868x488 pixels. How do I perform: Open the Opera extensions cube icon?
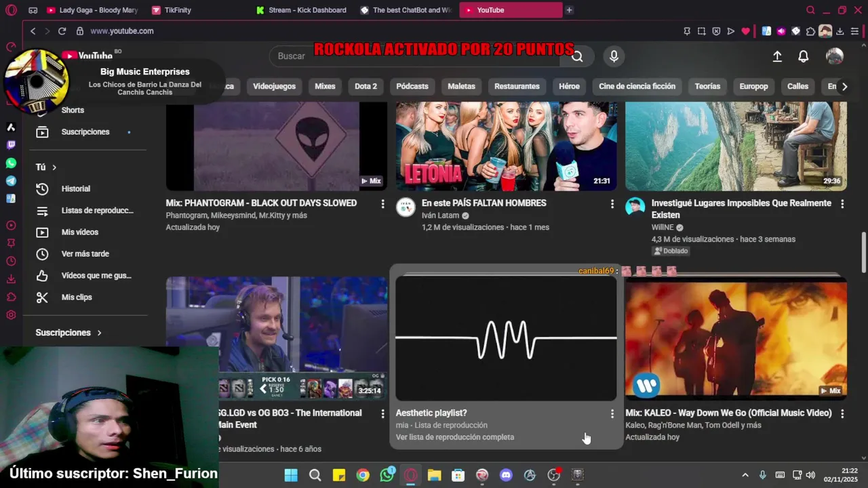[810, 31]
